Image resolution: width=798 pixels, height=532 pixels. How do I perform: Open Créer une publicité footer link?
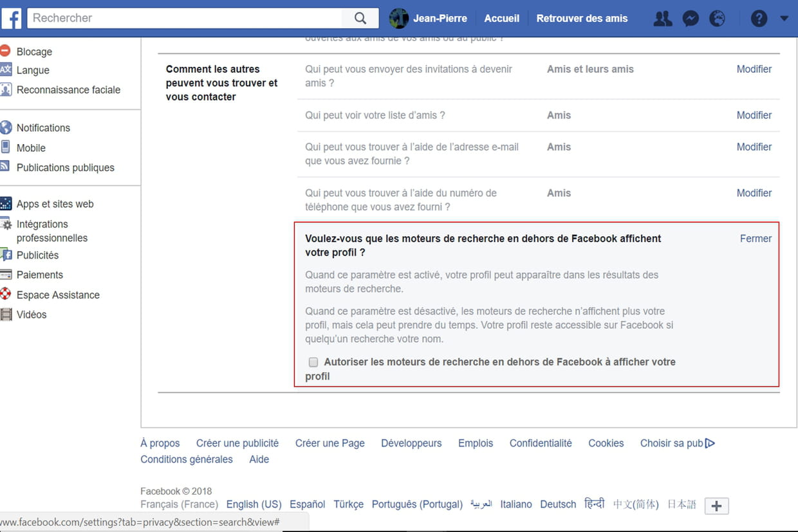point(237,443)
